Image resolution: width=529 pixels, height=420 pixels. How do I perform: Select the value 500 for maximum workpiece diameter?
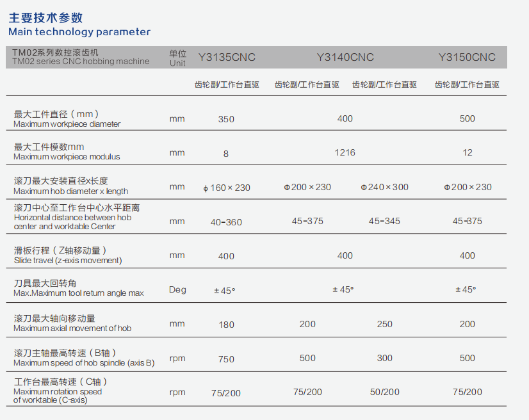468,119
